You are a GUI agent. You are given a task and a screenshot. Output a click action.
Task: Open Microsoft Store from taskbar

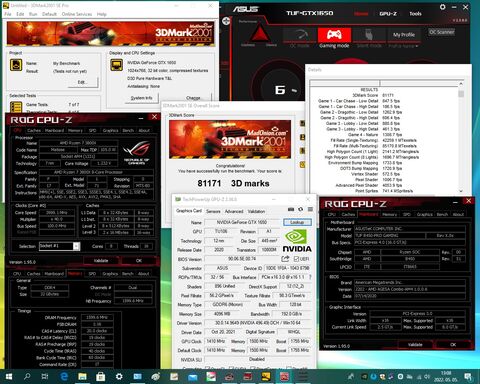tap(100, 377)
